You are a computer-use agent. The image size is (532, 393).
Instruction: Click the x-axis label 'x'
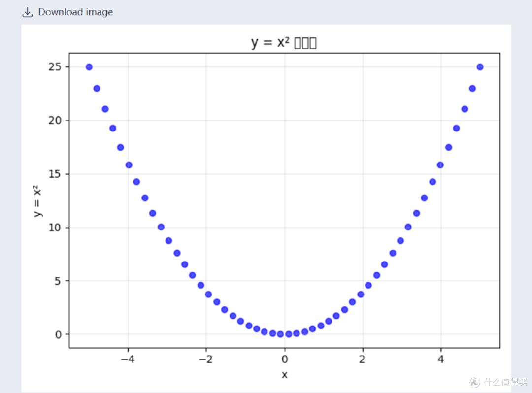click(284, 375)
